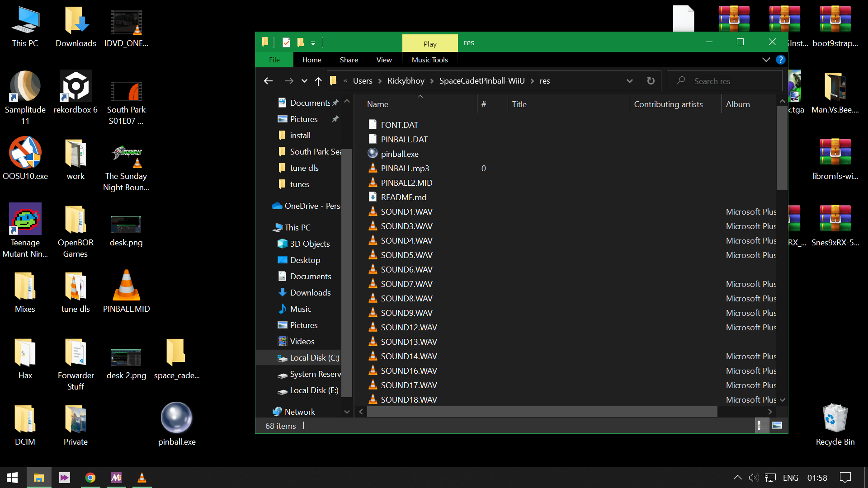Switch to details view layout icon

pyautogui.click(x=762, y=425)
